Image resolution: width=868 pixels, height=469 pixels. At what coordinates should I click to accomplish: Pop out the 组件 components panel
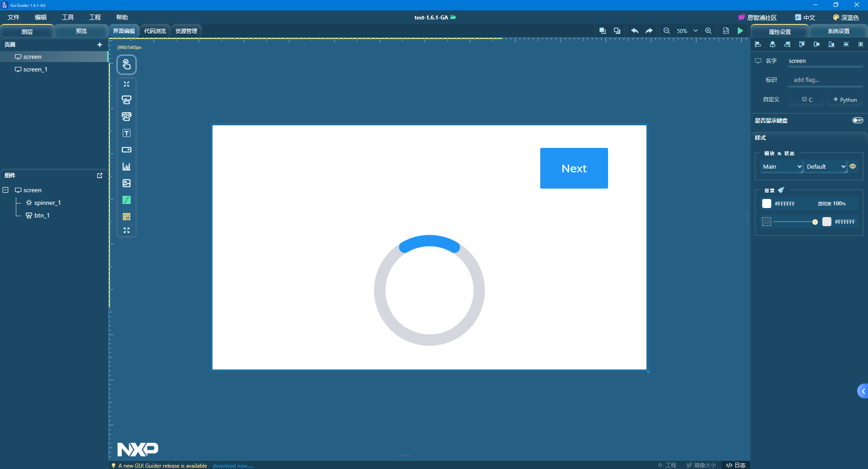point(100,175)
